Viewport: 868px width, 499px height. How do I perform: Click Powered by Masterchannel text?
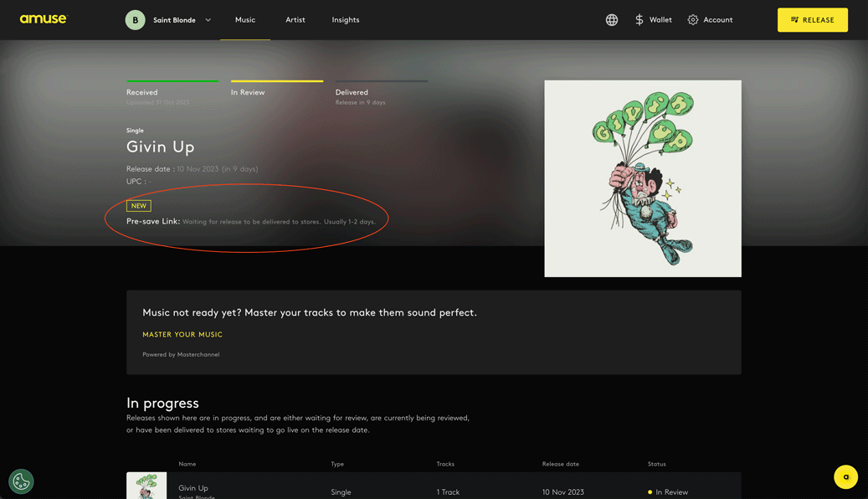[x=181, y=354]
